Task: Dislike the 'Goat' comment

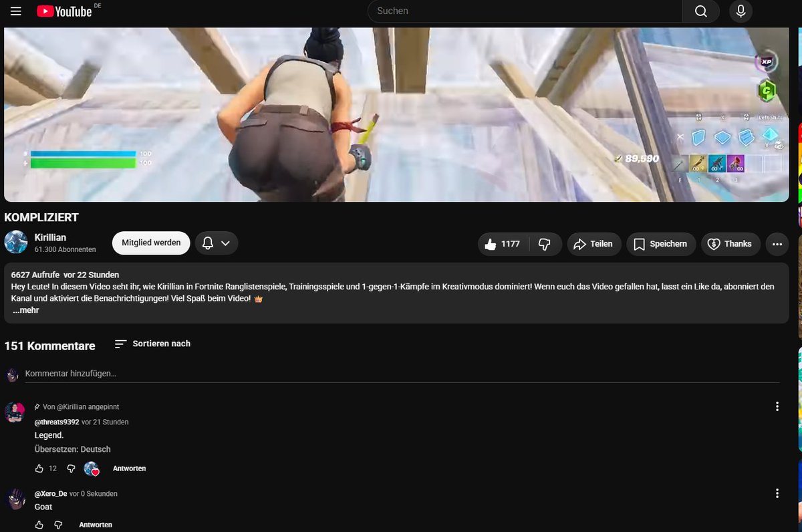Action: click(58, 525)
